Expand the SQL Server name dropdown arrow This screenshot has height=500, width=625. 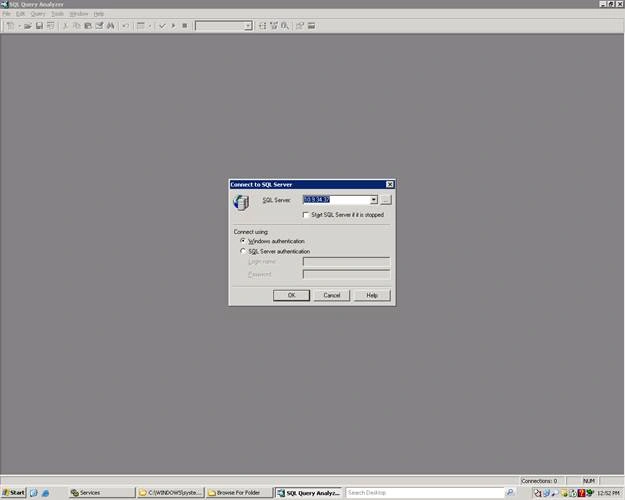click(x=373, y=200)
